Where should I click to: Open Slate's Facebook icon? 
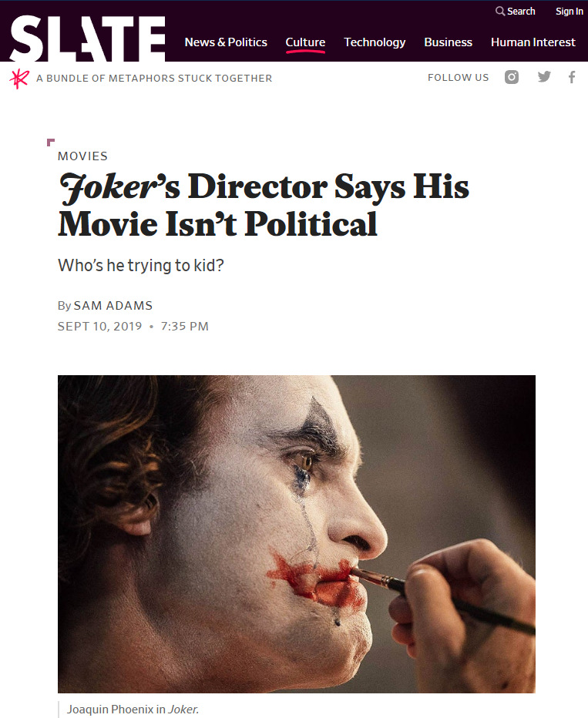[572, 77]
